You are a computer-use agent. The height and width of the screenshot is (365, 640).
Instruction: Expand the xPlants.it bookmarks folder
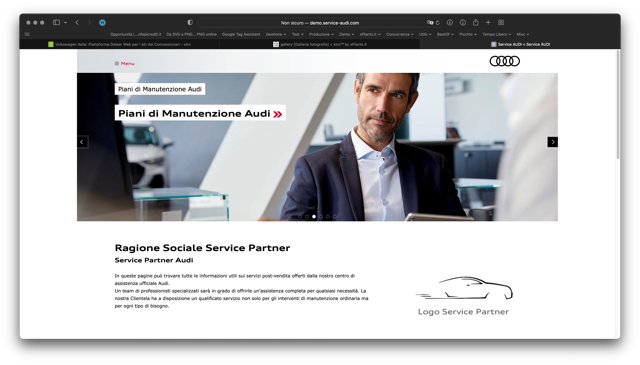[370, 34]
